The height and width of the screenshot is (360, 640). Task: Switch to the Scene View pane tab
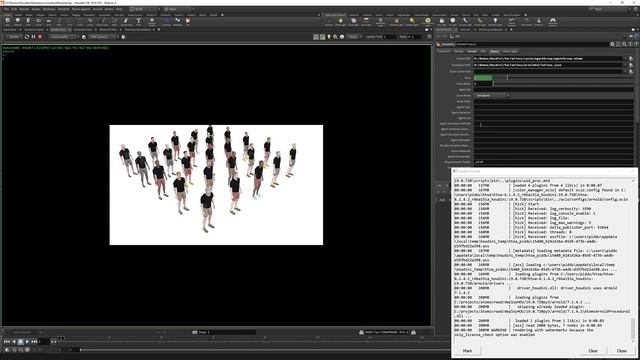(x=10, y=29)
